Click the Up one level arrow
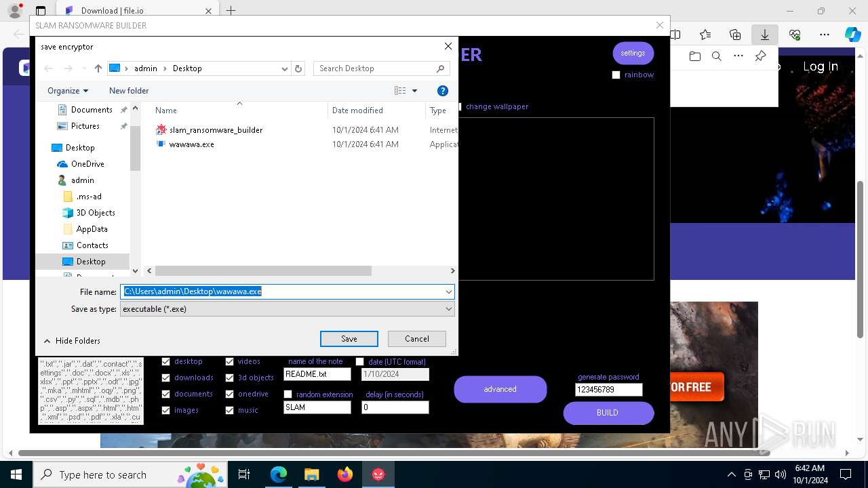 click(x=98, y=68)
